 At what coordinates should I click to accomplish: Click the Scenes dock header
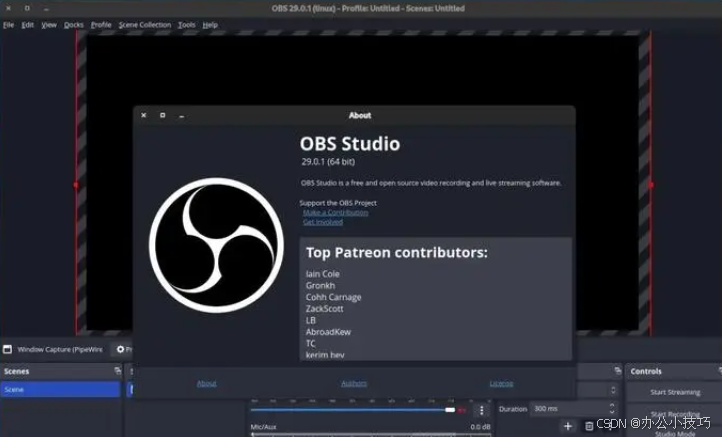pyautogui.click(x=61, y=371)
